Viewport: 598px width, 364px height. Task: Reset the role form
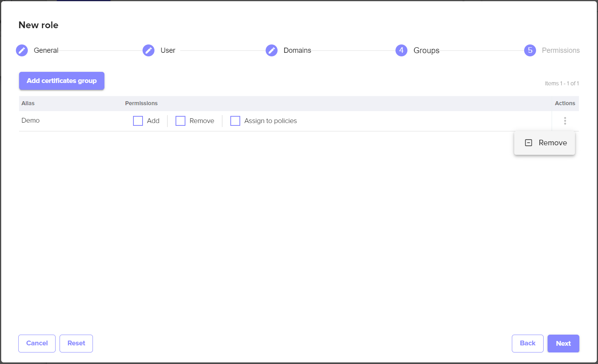[x=76, y=343]
